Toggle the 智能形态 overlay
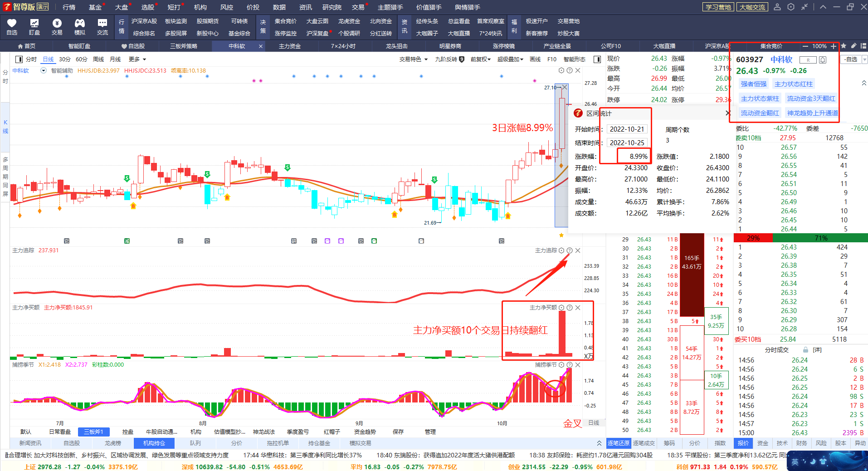The width and height of the screenshot is (868, 471). pyautogui.click(x=575, y=59)
